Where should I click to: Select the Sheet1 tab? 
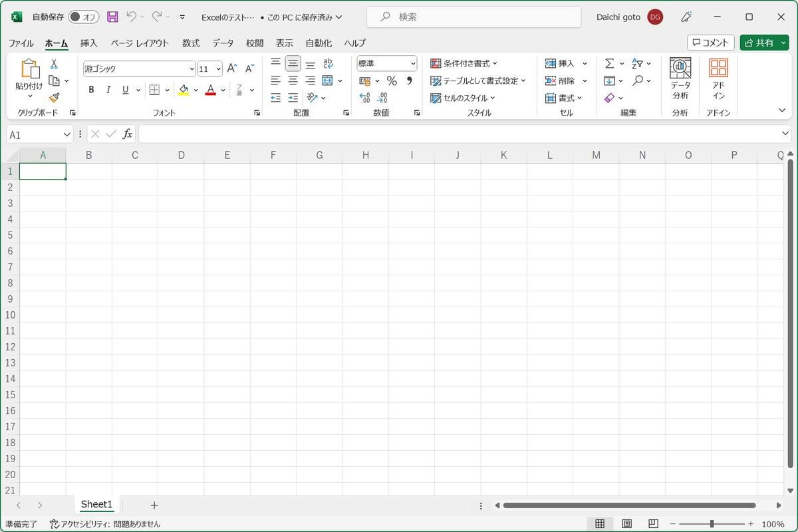[97, 505]
